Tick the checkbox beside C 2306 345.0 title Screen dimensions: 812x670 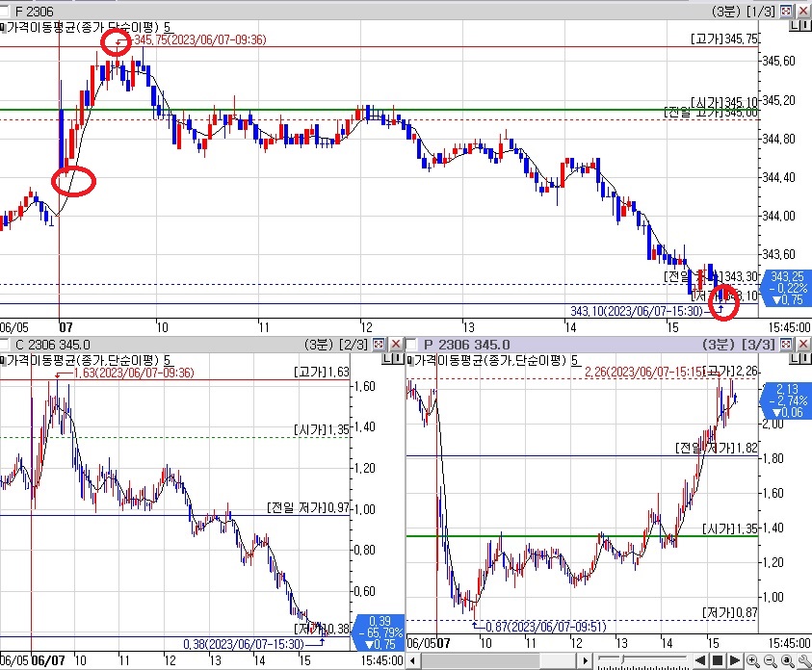(x=4, y=344)
